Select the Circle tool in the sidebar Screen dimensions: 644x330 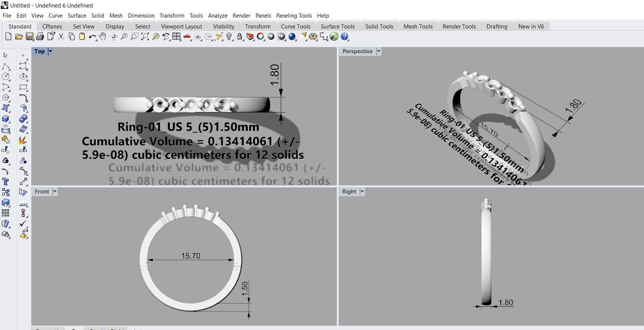click(6, 76)
